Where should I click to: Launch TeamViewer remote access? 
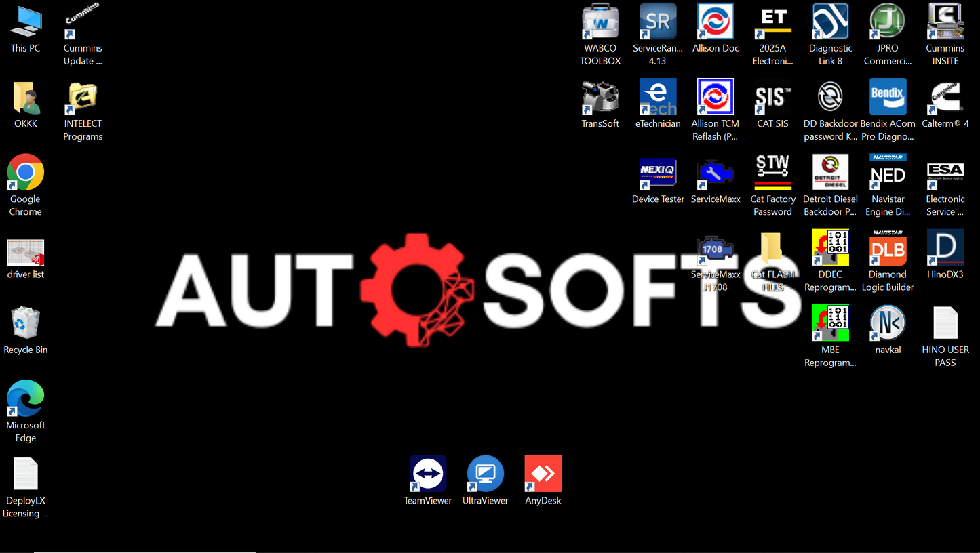coord(427,471)
